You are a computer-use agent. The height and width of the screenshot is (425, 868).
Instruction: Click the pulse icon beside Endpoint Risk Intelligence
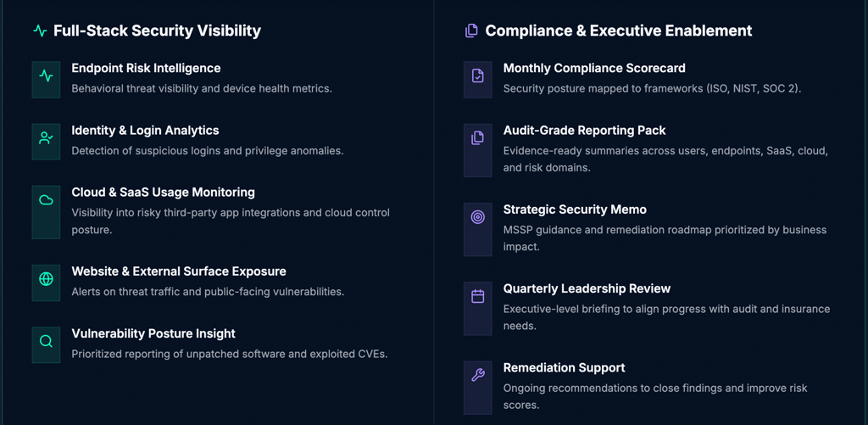click(46, 76)
